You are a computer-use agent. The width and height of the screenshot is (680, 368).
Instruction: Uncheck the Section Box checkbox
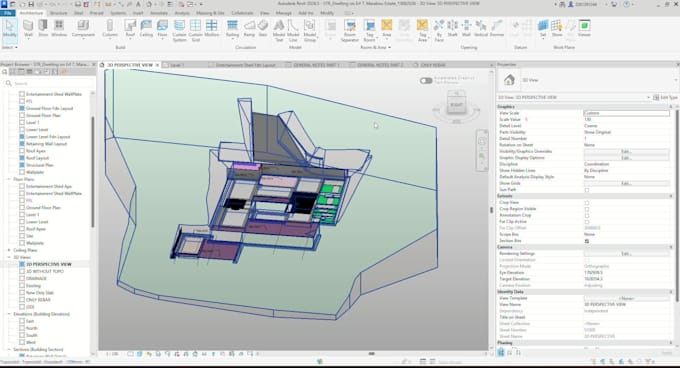pos(587,241)
